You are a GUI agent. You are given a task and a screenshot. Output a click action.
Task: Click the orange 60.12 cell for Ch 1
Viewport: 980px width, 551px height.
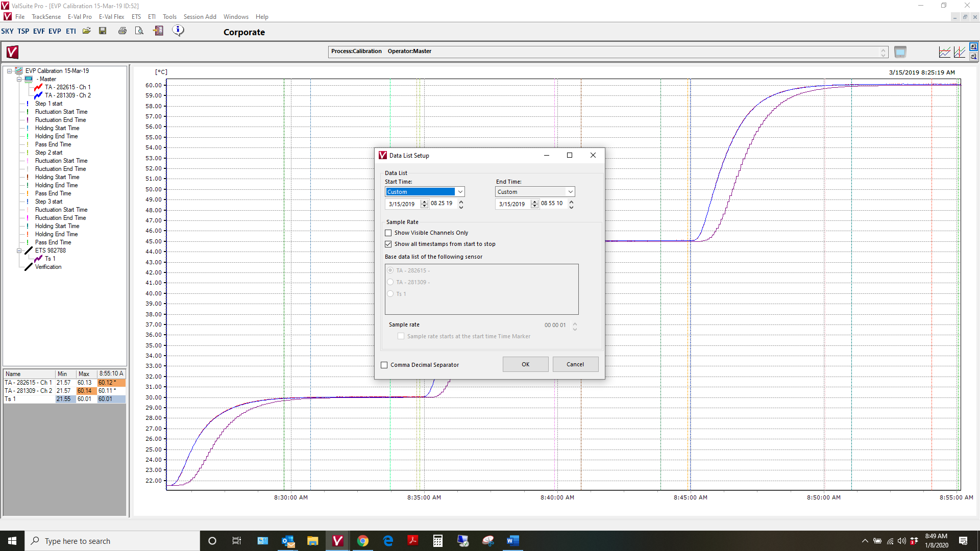pos(111,383)
